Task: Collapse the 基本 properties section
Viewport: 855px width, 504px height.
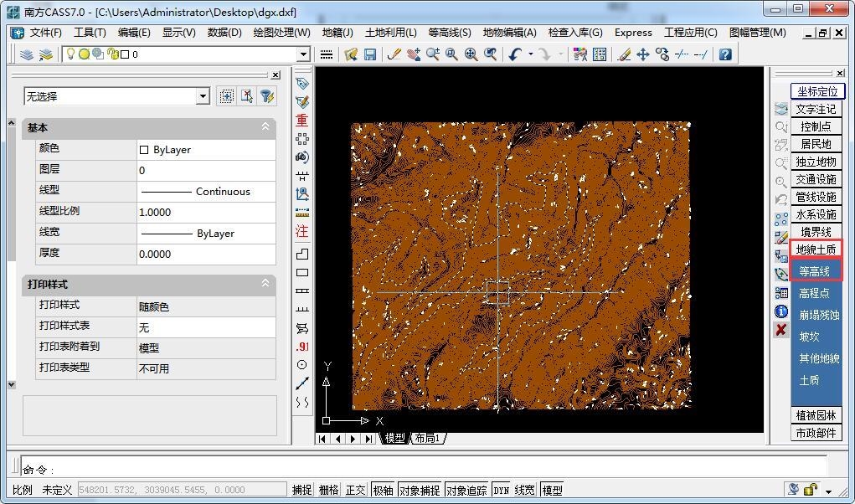Action: click(x=265, y=127)
